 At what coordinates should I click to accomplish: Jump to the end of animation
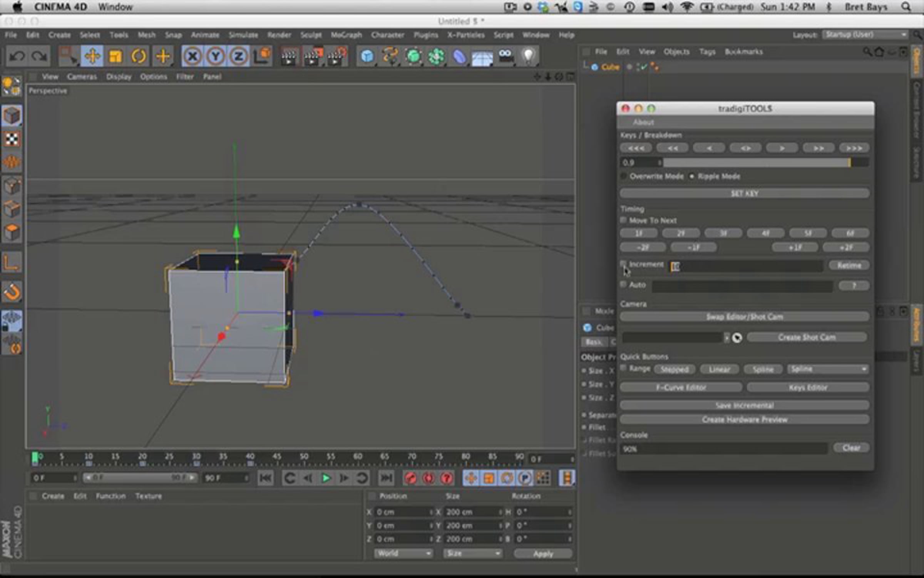[x=386, y=478]
